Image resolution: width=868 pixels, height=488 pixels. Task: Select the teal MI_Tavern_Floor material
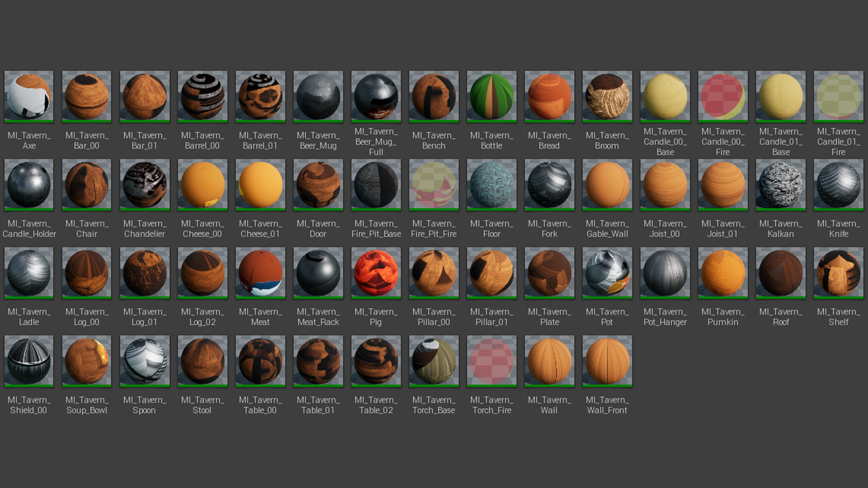point(492,184)
